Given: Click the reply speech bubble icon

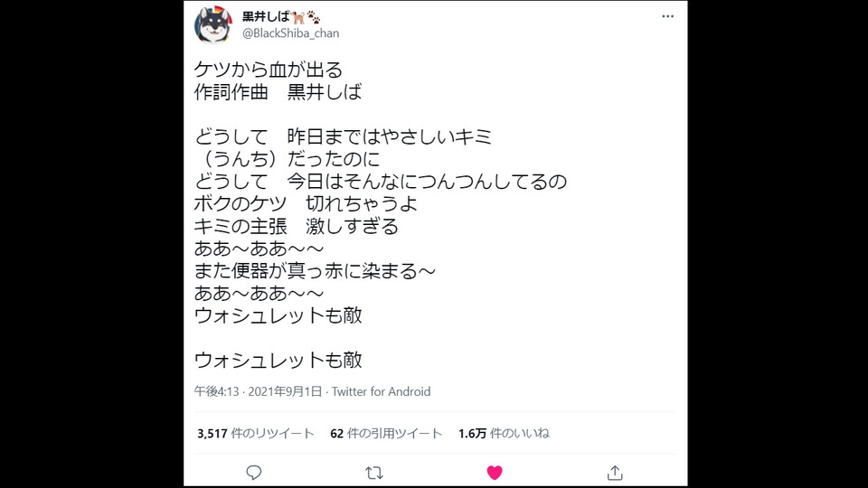Looking at the screenshot, I should click(x=253, y=473).
